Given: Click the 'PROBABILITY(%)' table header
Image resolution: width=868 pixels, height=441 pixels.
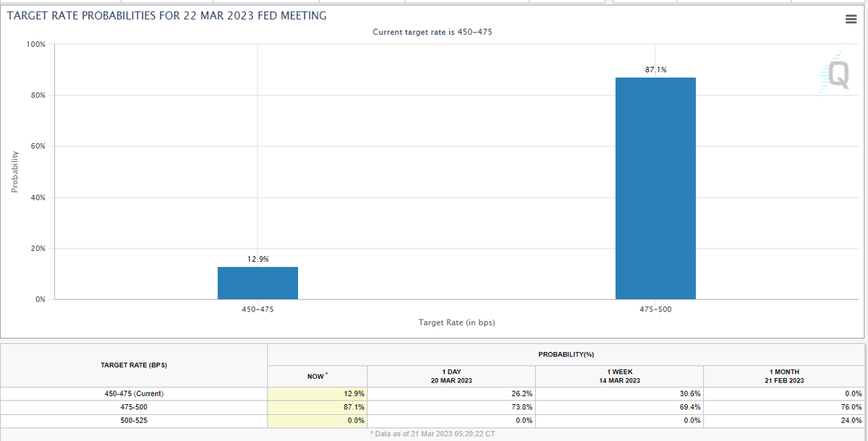Looking at the screenshot, I should 566,354.
